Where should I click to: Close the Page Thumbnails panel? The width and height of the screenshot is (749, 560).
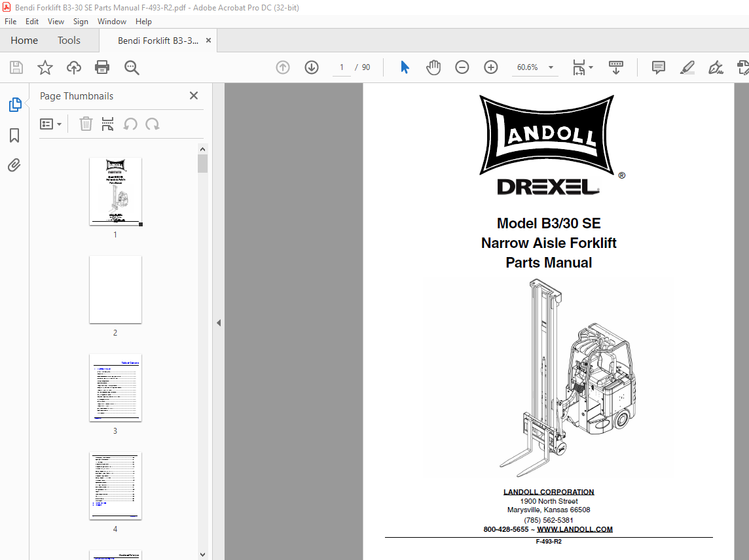pos(193,96)
